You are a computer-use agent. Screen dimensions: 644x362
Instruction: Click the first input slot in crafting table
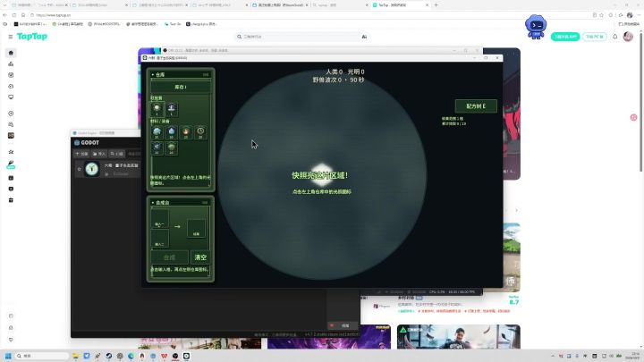160,218
